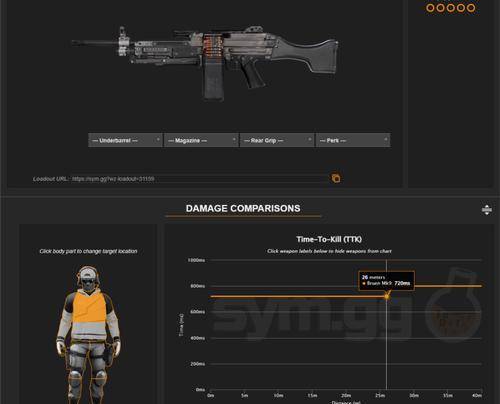Click the collapse icon beside Damage Comparisons
The image size is (500, 404).
487,210
